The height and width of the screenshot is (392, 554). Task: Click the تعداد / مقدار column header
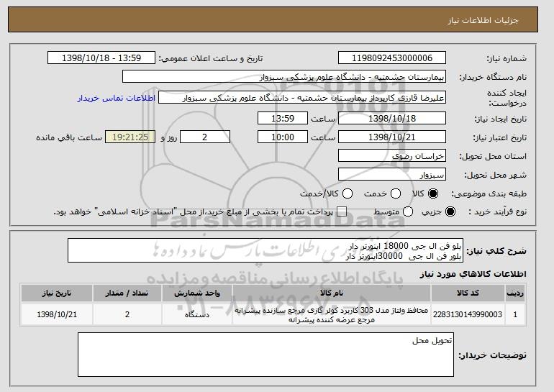pyautogui.click(x=127, y=293)
